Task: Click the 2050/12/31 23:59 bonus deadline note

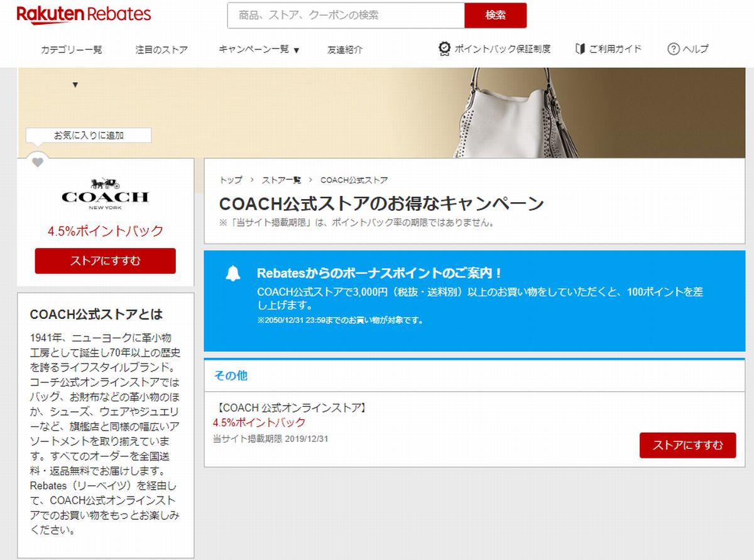Action: 340,320
